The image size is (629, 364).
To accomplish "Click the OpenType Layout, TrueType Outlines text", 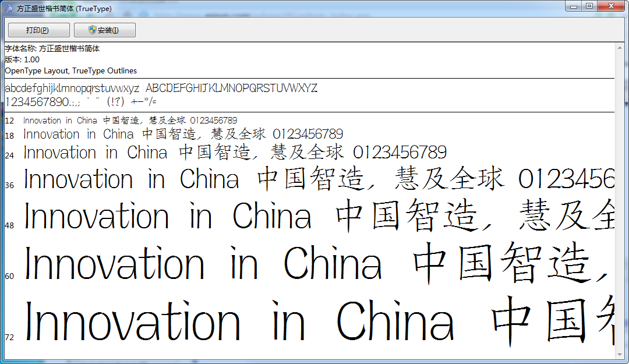I will 70,70.
